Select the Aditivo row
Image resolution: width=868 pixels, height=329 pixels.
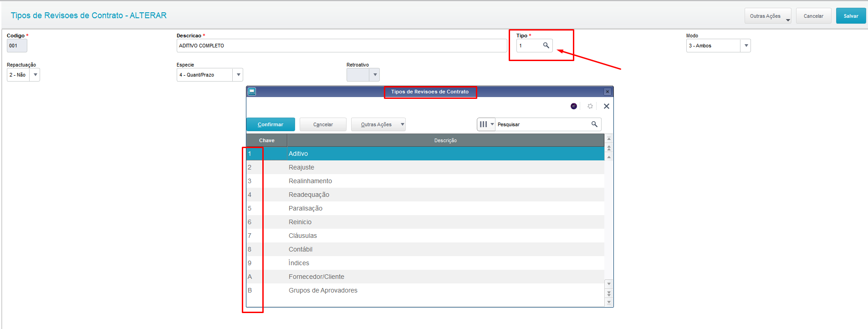(425, 154)
